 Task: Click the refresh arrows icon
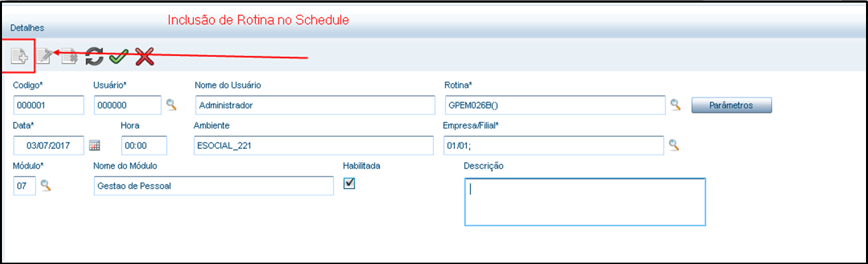pyautogui.click(x=95, y=57)
